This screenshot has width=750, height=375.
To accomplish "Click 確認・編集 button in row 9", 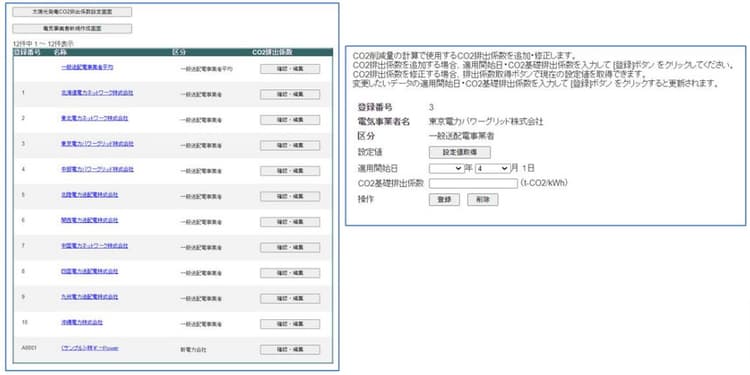I will 290,298.
